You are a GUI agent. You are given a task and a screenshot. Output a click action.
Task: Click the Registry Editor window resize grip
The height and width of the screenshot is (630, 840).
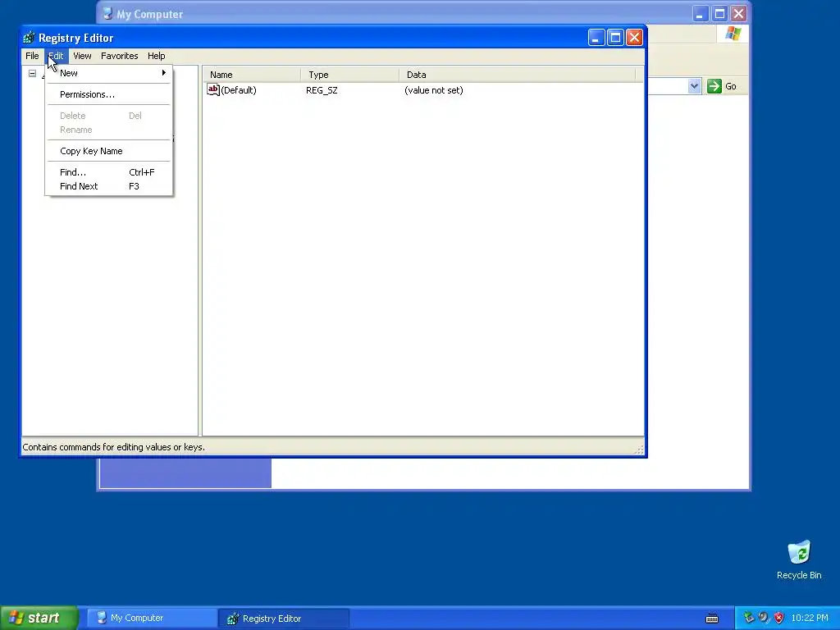(x=639, y=450)
